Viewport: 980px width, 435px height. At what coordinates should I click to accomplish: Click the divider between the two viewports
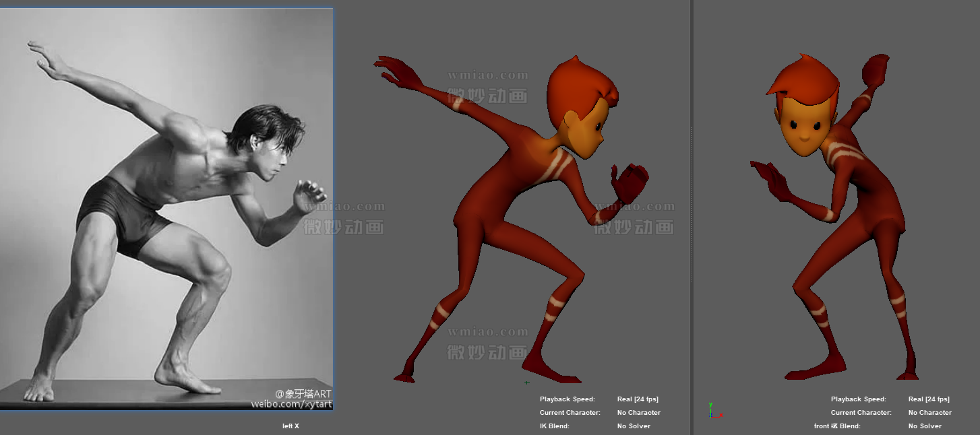click(x=690, y=215)
